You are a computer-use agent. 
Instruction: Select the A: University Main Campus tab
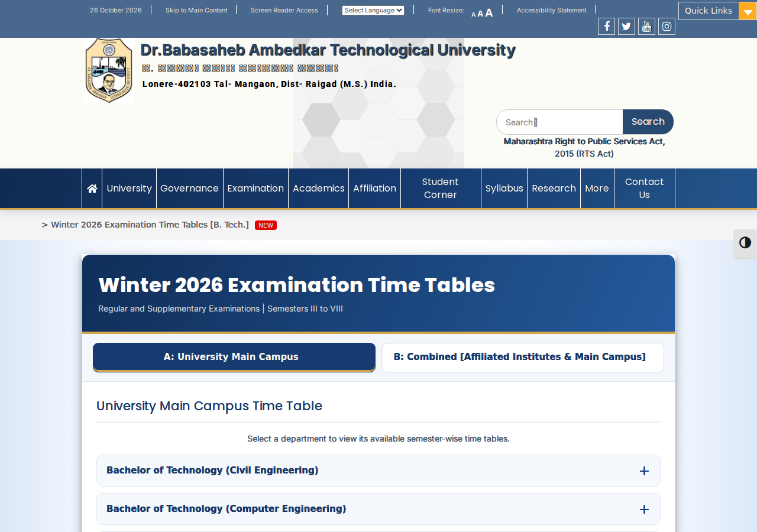[x=234, y=357]
